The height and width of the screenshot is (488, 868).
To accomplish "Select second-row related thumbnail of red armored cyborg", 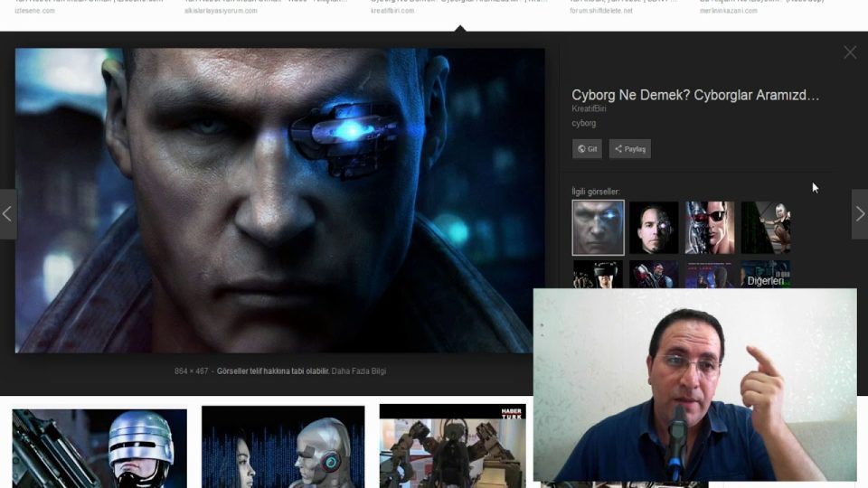I will (x=654, y=275).
